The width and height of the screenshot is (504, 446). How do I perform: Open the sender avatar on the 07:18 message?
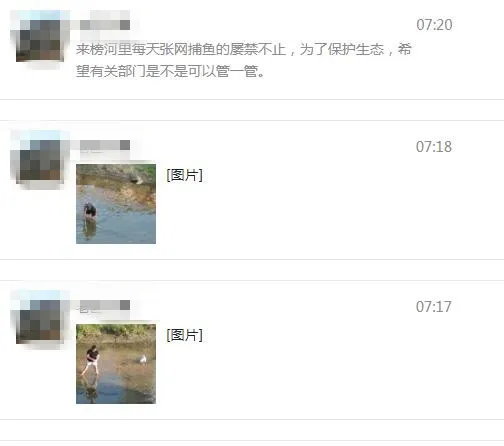coord(40,160)
